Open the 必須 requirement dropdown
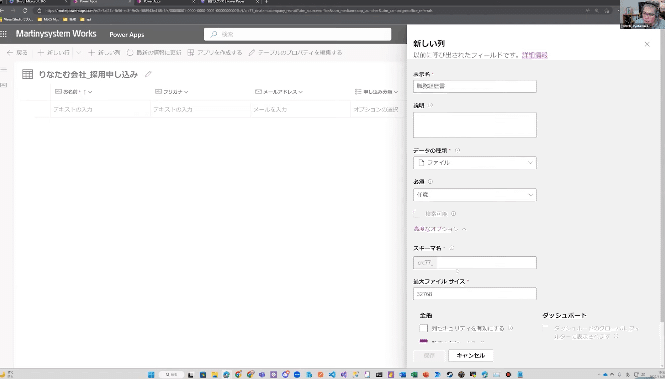The width and height of the screenshot is (665, 379). click(x=475, y=195)
